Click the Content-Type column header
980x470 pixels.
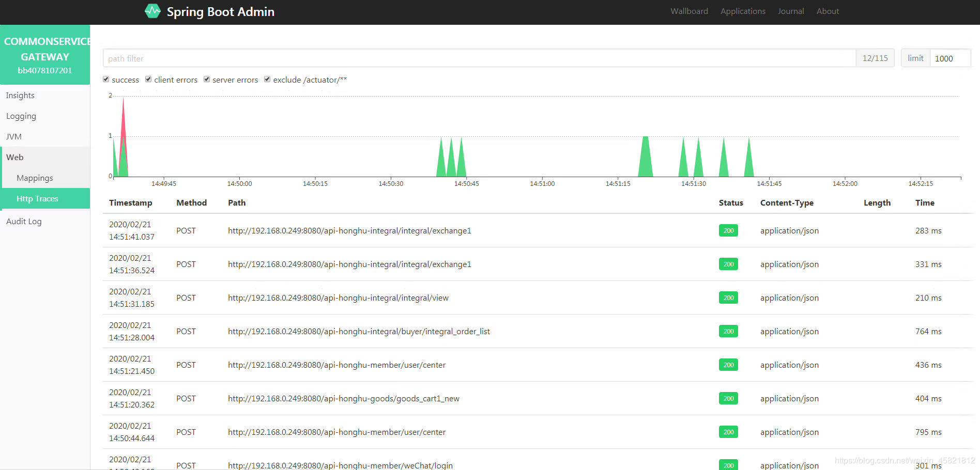(787, 203)
